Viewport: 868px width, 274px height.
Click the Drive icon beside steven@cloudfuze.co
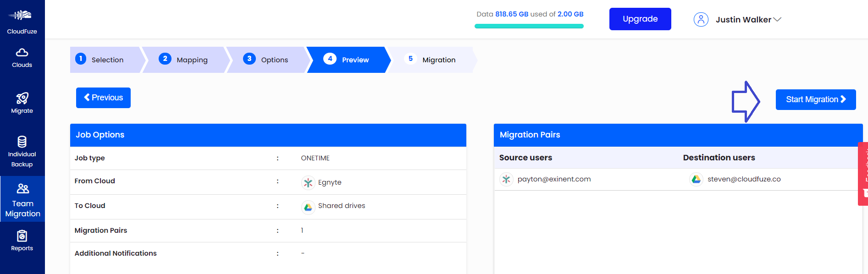point(696,179)
